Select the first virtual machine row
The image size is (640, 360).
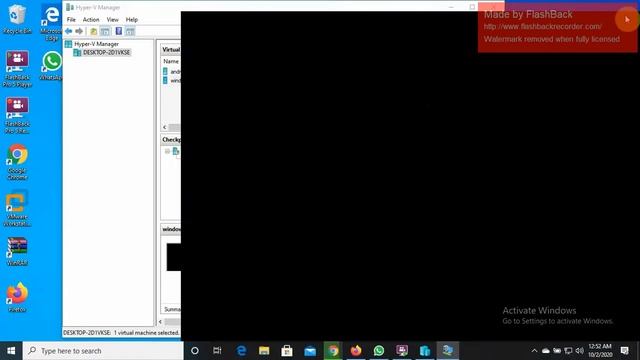[x=171, y=71]
